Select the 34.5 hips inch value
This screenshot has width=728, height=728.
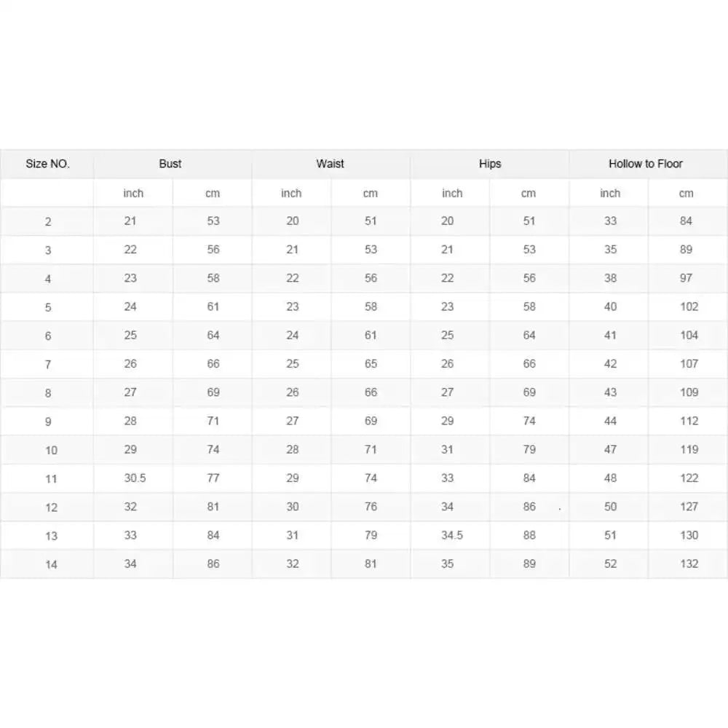(452, 535)
